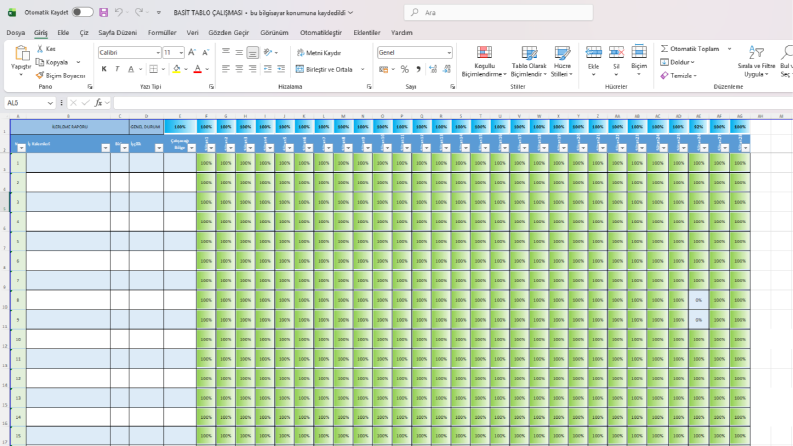Toggle italic T formatting

[117, 69]
